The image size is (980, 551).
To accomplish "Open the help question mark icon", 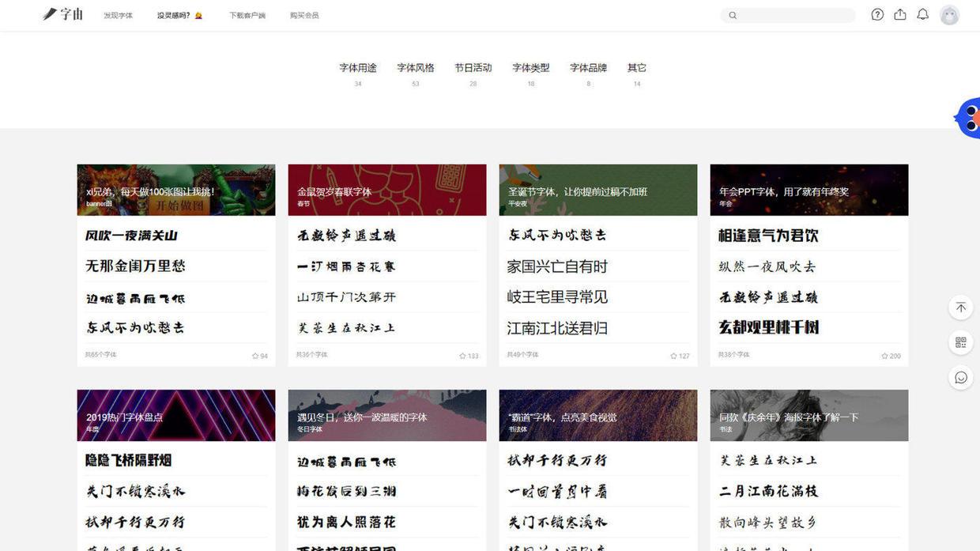I will click(x=877, y=14).
